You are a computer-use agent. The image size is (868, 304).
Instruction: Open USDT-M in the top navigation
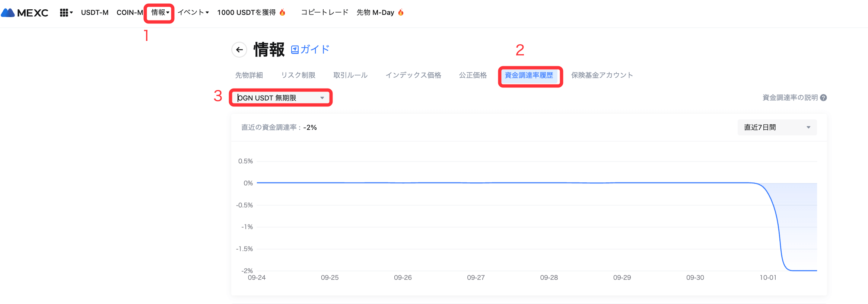pyautogui.click(x=95, y=12)
